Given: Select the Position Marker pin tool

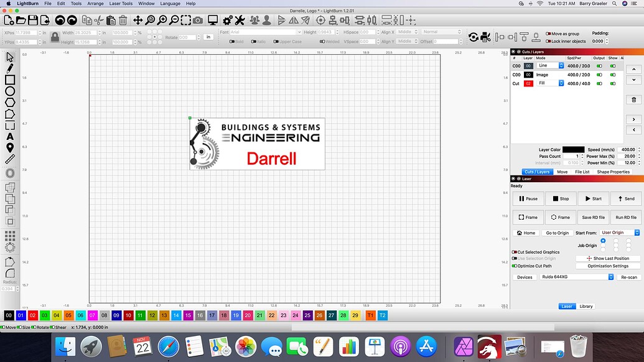Looking at the screenshot, I should [x=10, y=148].
